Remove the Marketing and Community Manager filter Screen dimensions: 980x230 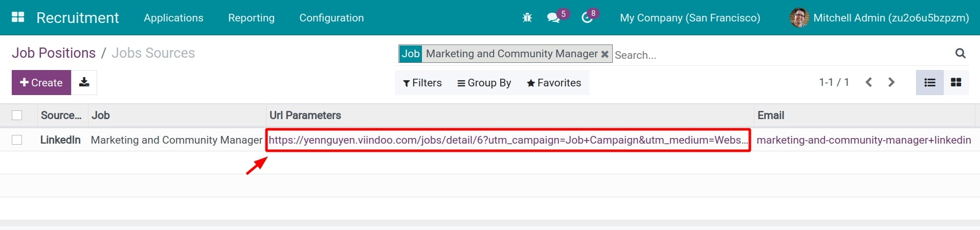pos(605,54)
